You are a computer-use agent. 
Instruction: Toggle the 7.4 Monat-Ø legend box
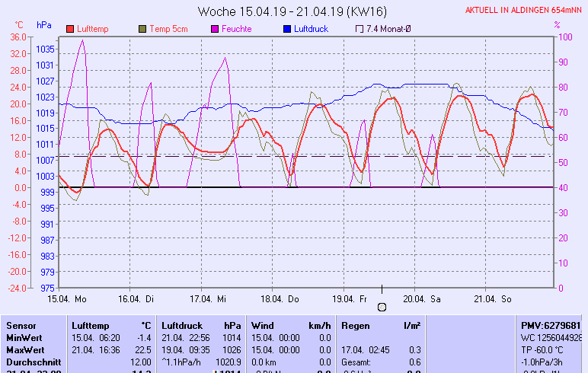click(x=360, y=29)
